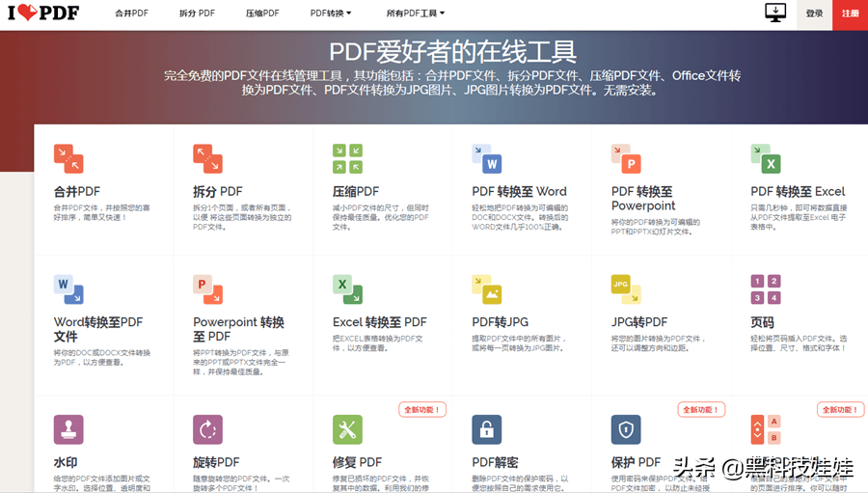This screenshot has width=868, height=493.
Task: Click the red 注册 register button
Action: (851, 14)
